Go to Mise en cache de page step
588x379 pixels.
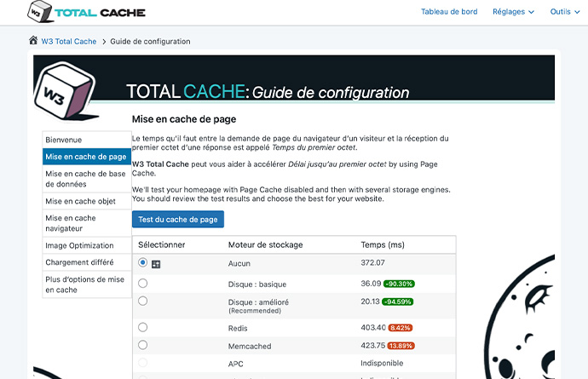[x=87, y=157]
